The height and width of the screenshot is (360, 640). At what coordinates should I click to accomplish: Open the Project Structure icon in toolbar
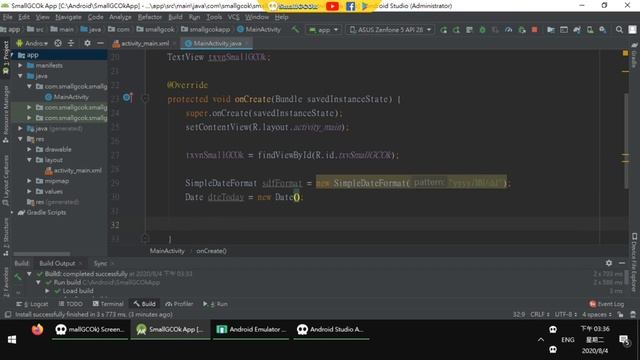(x=551, y=30)
